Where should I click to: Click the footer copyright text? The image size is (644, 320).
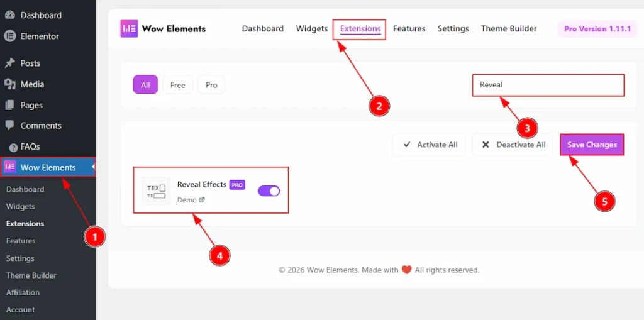[379, 270]
